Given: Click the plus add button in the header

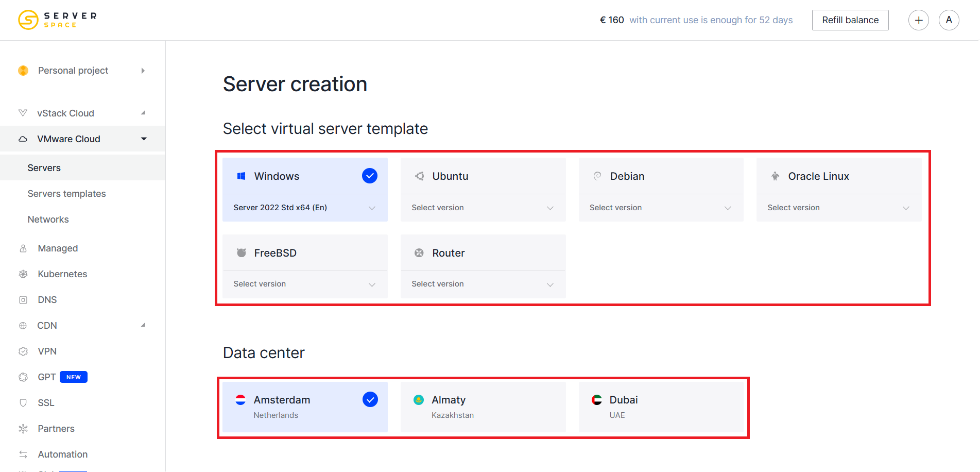Looking at the screenshot, I should coord(918,20).
